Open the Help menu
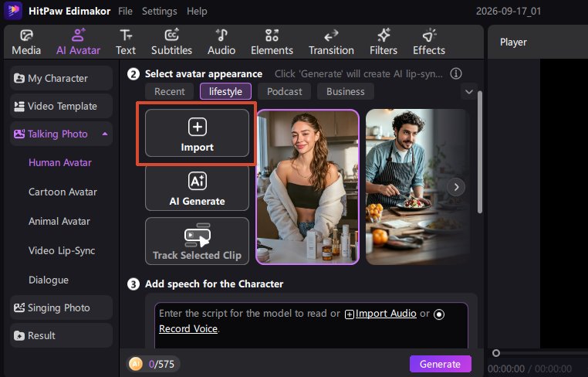 point(197,12)
